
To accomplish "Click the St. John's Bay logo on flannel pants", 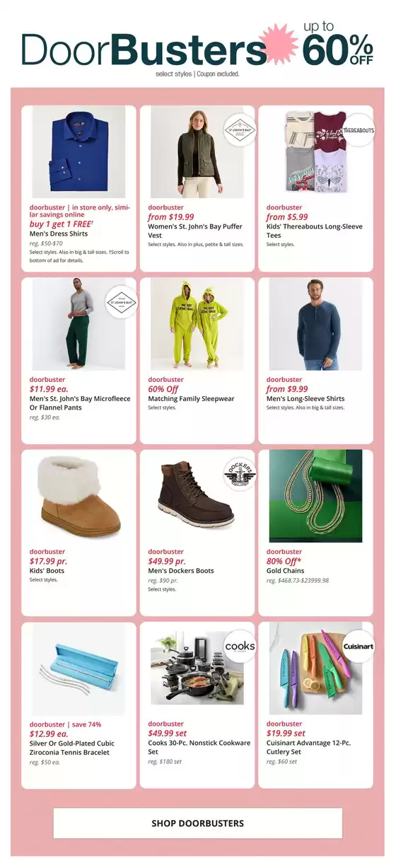I will (x=122, y=301).
